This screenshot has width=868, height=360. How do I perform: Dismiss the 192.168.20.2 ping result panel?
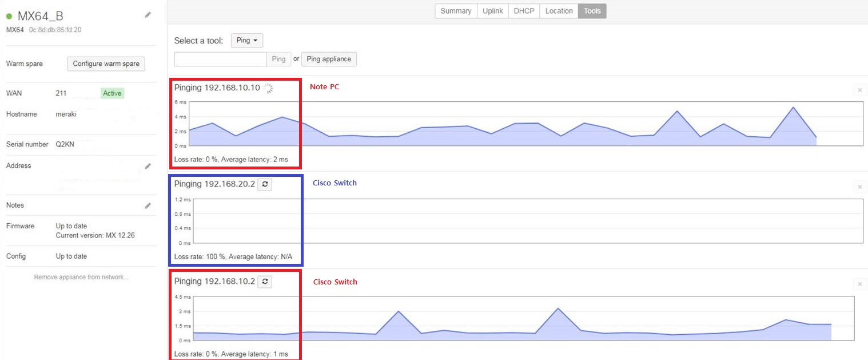(859, 187)
